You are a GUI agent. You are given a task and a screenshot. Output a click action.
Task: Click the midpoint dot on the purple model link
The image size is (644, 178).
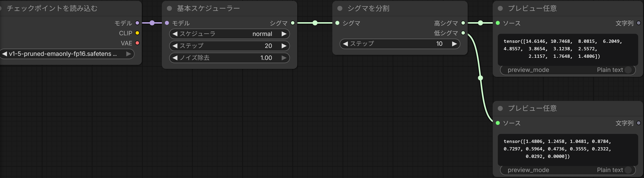152,23
